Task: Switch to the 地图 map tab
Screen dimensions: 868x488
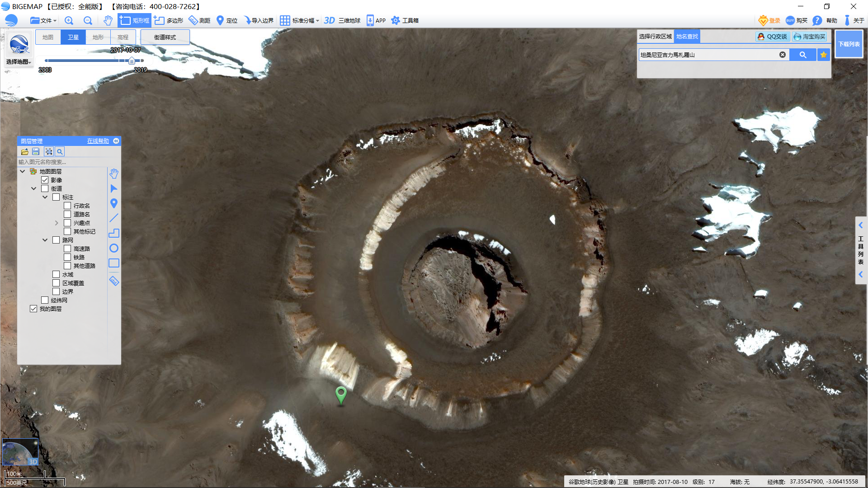Action: click(x=48, y=37)
